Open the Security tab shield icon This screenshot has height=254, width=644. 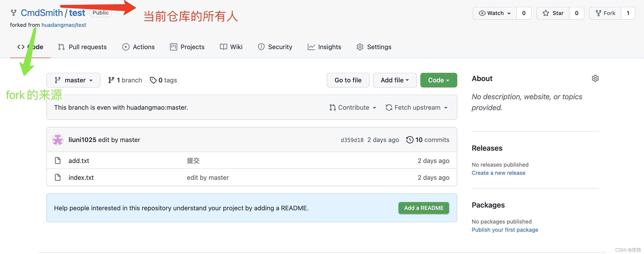(261, 47)
